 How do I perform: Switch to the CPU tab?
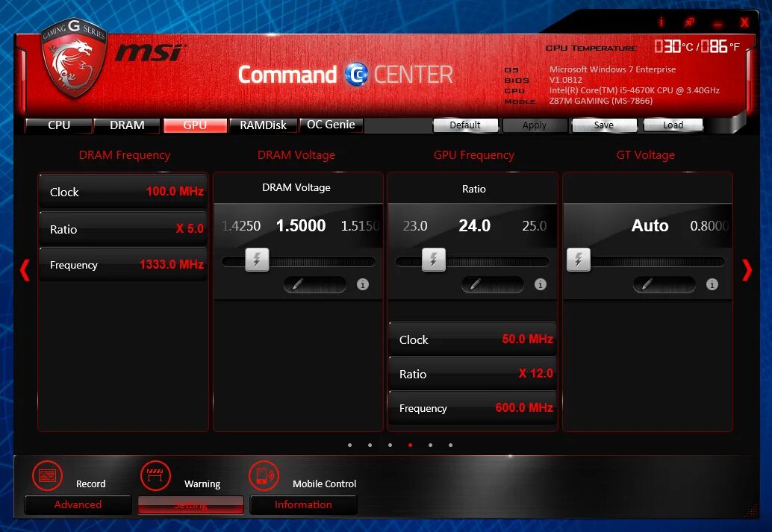[58, 125]
